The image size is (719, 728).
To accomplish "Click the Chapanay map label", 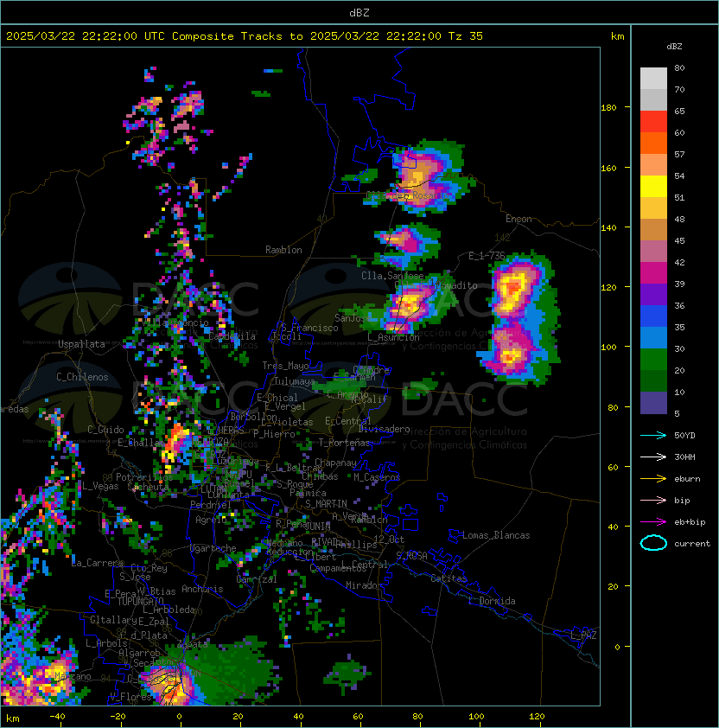I will [x=335, y=463].
